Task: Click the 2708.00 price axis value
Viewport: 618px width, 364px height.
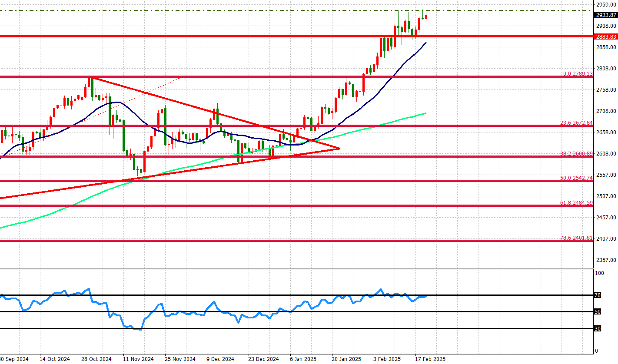Action: [x=606, y=111]
